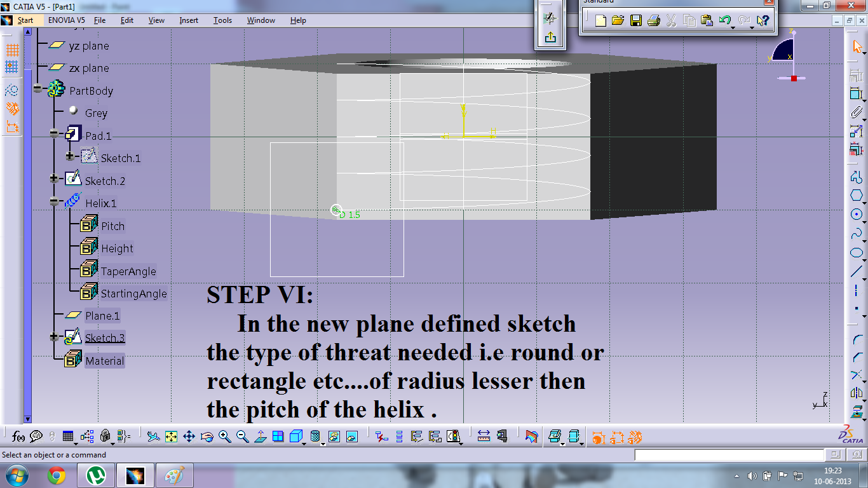Screen dimensions: 868x488
Task: Open uTorrent from taskbar
Action: tap(96, 475)
